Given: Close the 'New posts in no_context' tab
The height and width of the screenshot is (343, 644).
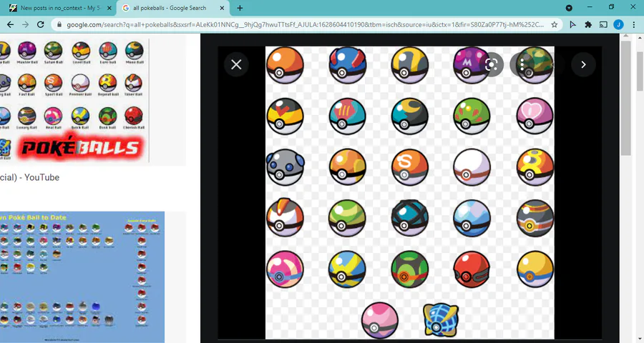Looking at the screenshot, I should 109,8.
